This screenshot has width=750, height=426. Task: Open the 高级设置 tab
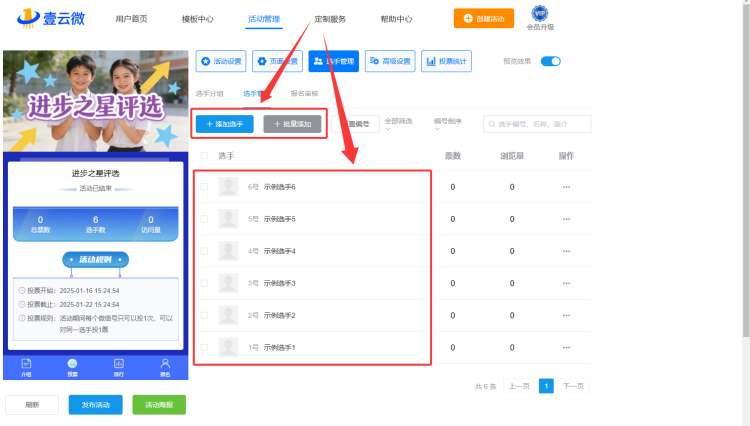390,61
